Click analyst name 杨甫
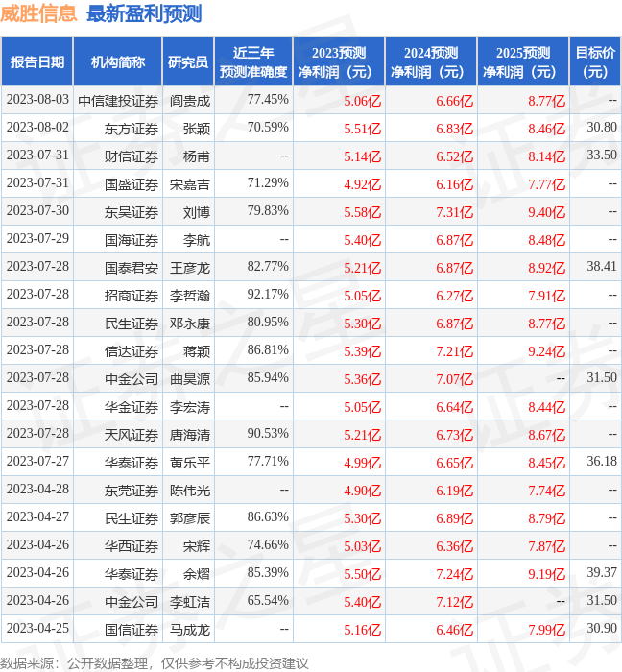 tap(197, 156)
